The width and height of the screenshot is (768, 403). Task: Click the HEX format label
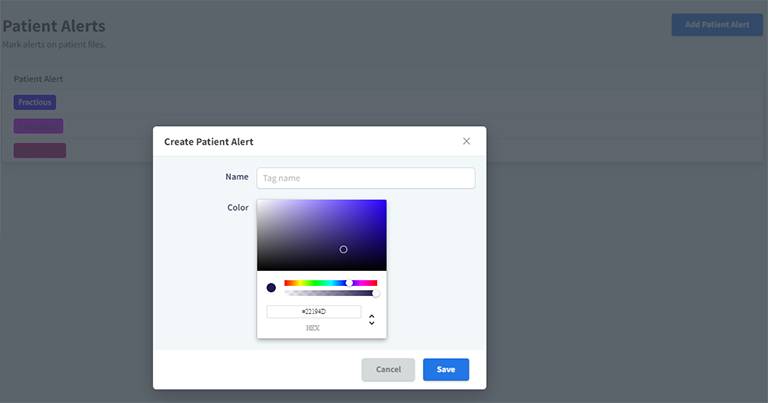coord(312,328)
